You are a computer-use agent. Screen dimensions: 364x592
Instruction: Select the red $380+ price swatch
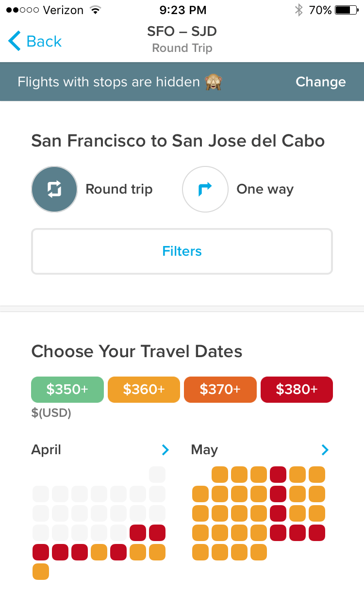pos(297,389)
